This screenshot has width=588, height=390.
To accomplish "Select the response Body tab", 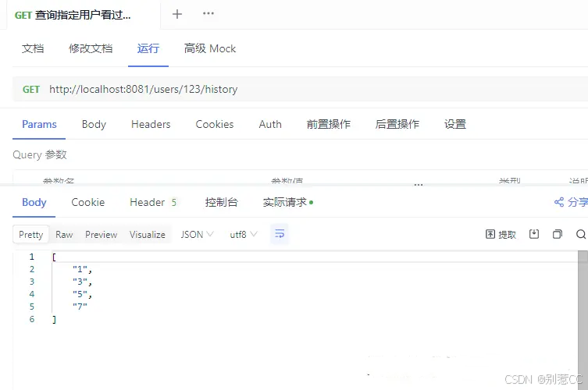I will point(34,202).
